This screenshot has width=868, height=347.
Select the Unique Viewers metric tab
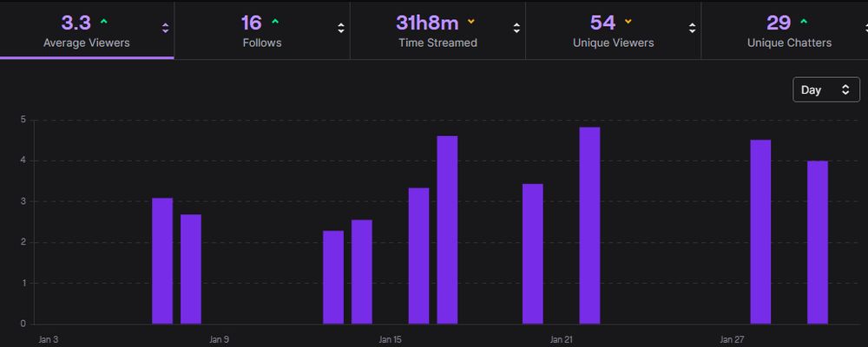pyautogui.click(x=613, y=30)
